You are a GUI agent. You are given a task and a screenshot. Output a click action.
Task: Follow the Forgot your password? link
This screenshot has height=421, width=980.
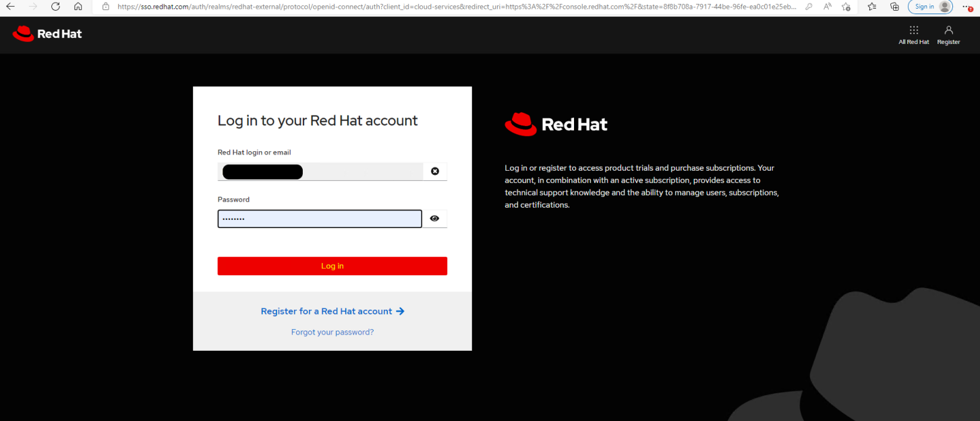333,332
